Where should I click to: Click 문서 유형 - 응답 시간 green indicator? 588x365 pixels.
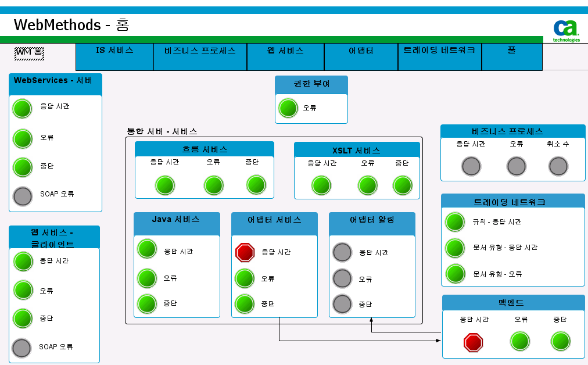[455, 248]
